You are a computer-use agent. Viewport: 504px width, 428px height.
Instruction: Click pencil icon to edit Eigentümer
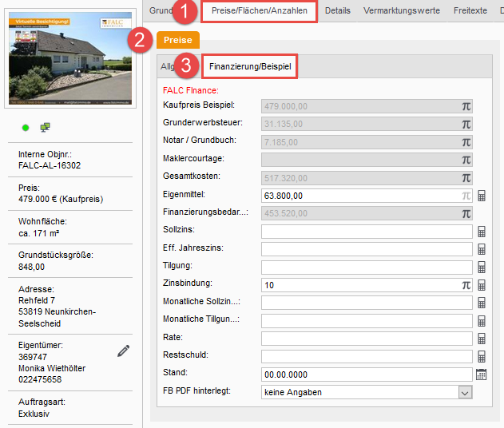tap(123, 351)
